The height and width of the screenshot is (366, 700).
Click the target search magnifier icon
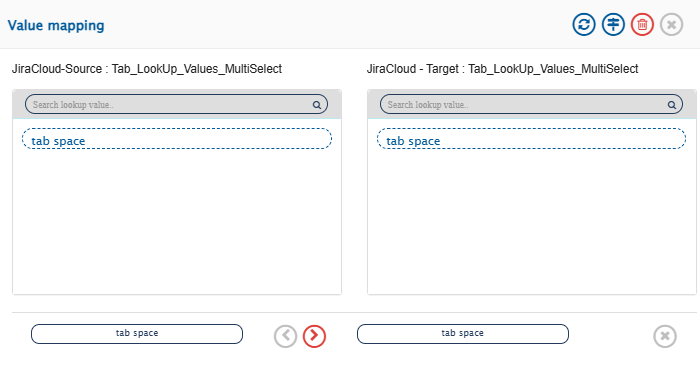671,105
